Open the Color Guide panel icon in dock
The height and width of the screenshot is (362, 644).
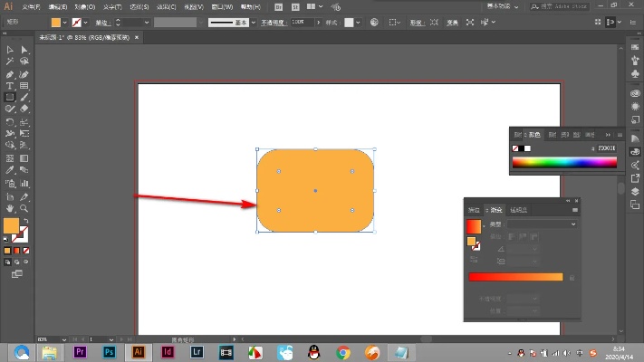coord(635,138)
